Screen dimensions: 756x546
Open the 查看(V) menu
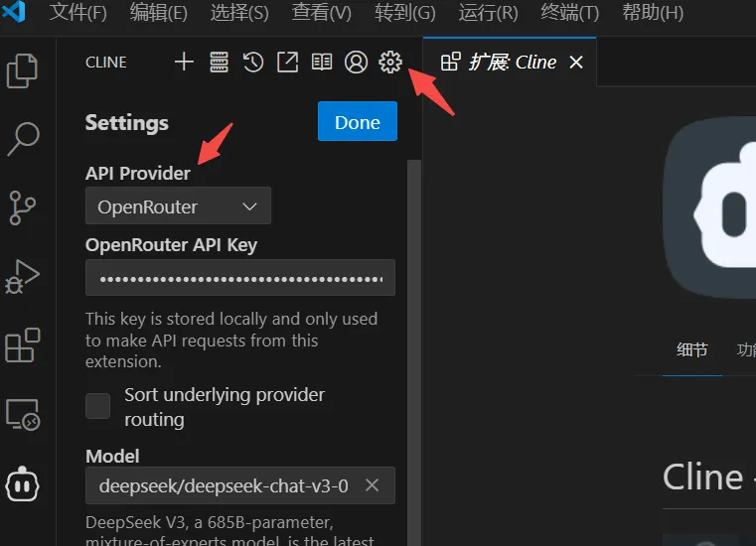click(322, 12)
